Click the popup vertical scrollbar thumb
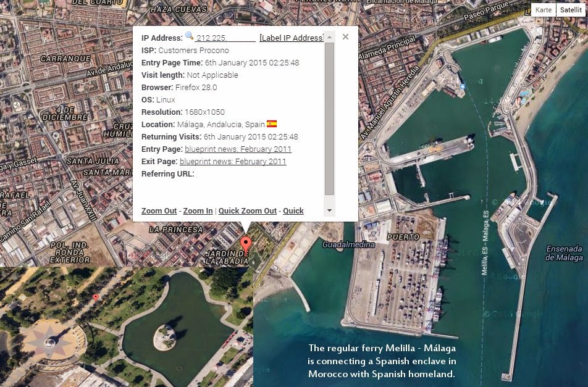This screenshot has height=387, width=588. click(329, 119)
